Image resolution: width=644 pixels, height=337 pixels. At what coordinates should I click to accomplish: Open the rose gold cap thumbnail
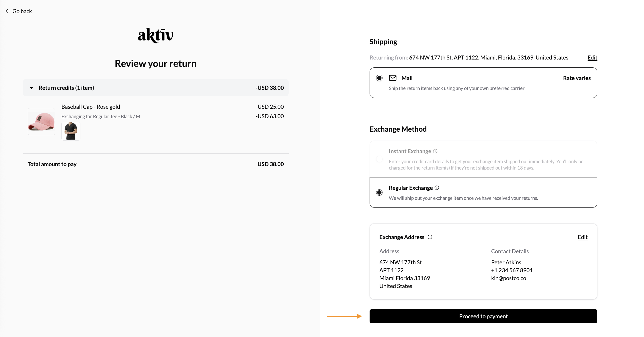[x=41, y=122]
